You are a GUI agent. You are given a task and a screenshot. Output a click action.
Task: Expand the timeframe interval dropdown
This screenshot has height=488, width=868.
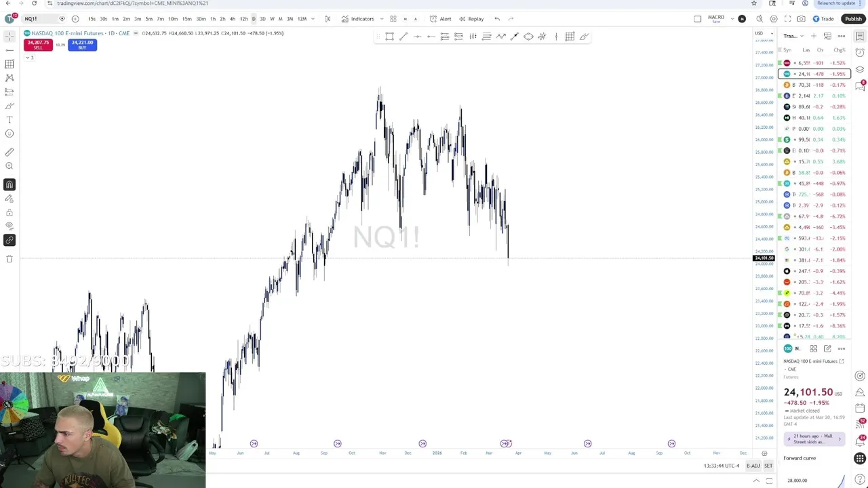313,19
